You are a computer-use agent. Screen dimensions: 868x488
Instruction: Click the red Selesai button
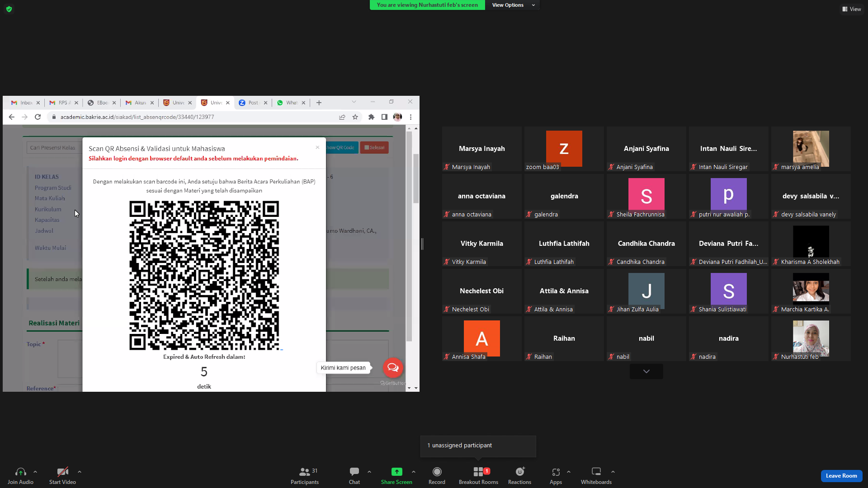pos(374,148)
